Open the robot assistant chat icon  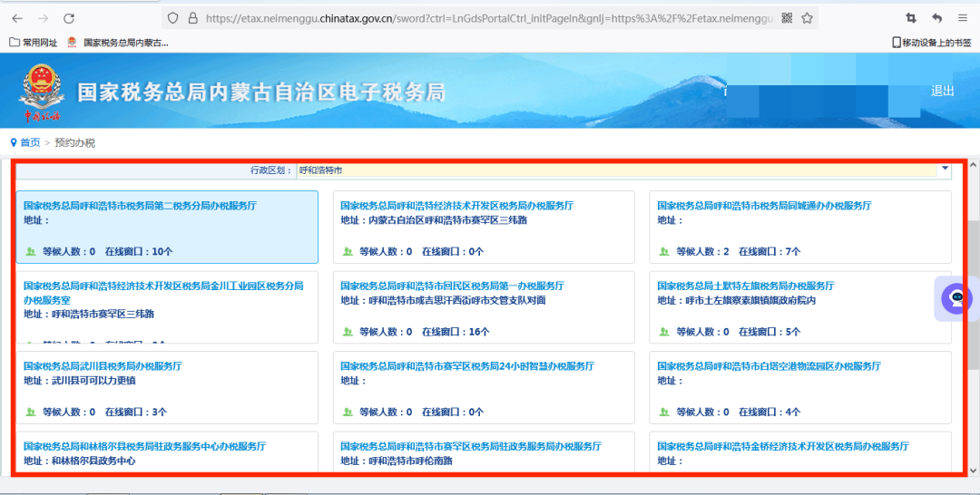[956, 298]
